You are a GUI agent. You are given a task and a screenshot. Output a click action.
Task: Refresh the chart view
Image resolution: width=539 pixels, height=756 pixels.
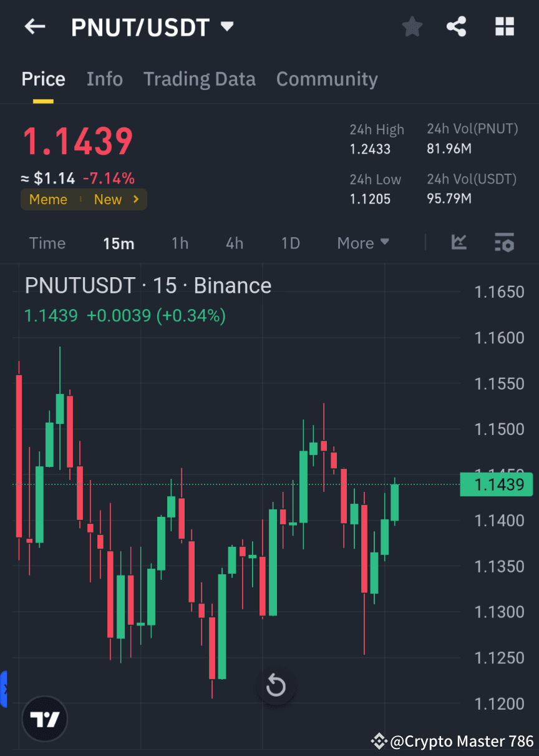pos(276,685)
